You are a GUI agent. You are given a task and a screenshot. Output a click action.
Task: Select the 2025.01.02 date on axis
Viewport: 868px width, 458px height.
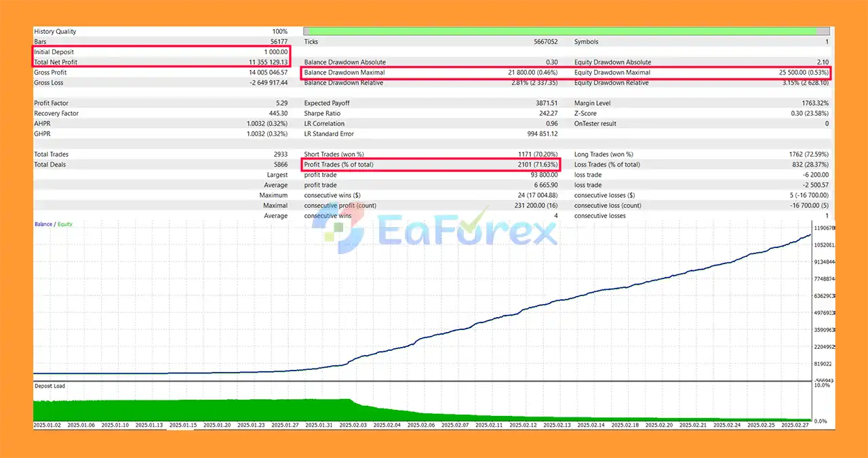[48, 425]
